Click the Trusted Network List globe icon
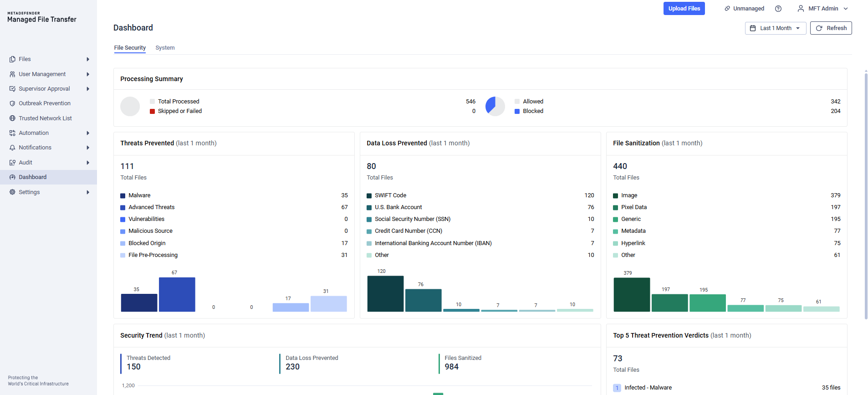 (x=12, y=118)
